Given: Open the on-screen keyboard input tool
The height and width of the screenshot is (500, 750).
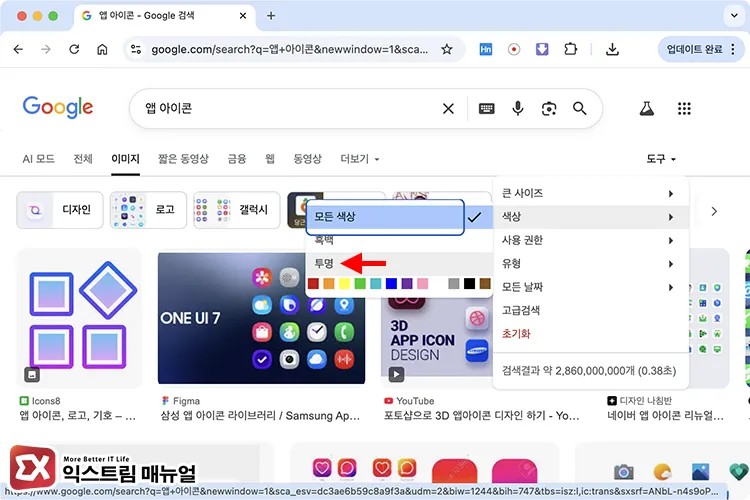Looking at the screenshot, I should 486,109.
